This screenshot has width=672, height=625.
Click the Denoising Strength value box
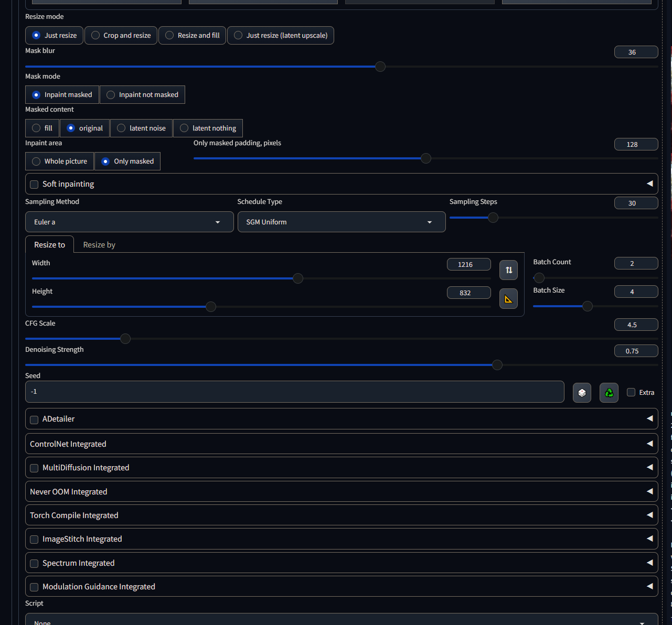636,351
